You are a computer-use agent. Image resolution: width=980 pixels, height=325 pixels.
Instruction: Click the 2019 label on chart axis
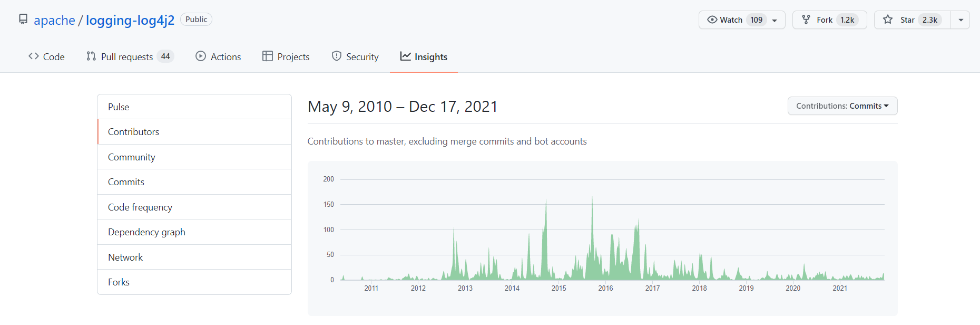(x=746, y=288)
